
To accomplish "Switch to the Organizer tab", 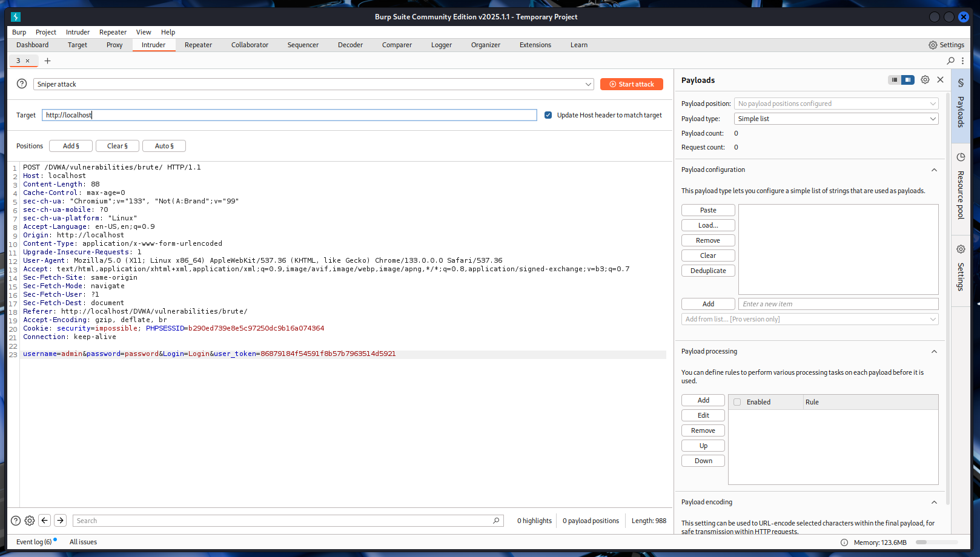I will 486,45.
